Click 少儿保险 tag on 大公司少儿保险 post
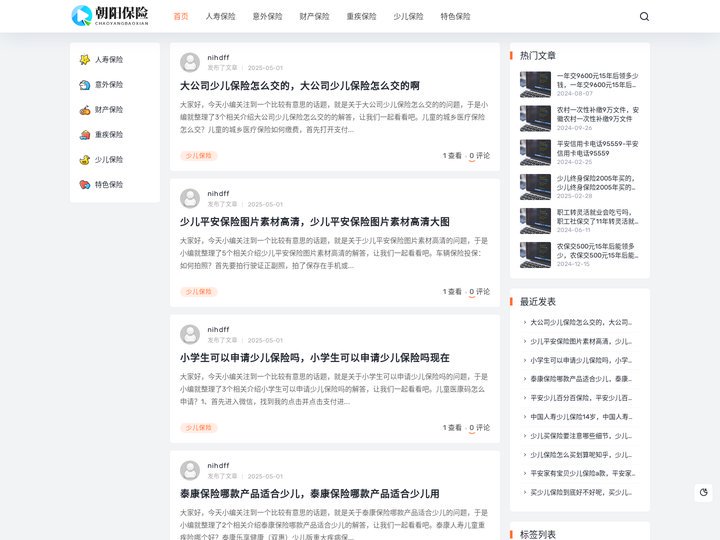 pos(198,156)
